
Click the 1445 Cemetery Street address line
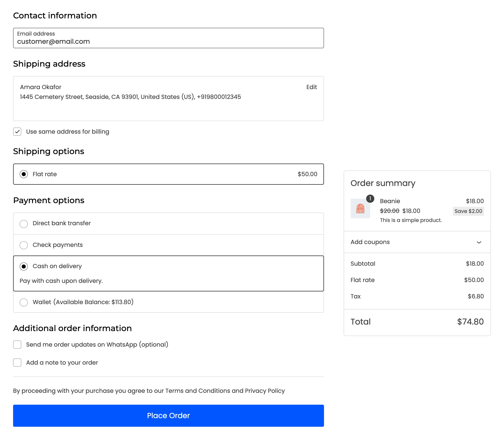tap(130, 97)
